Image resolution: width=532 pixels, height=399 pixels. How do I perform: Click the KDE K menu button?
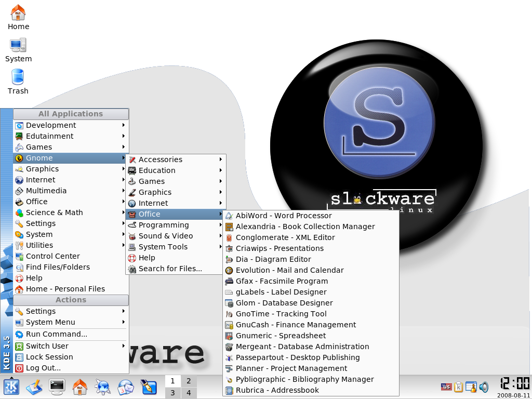(x=11, y=387)
